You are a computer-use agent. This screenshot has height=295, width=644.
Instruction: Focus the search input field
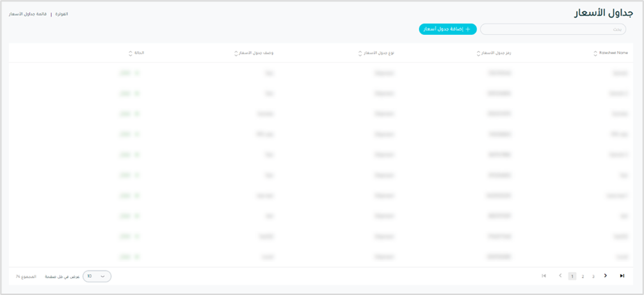click(x=552, y=29)
